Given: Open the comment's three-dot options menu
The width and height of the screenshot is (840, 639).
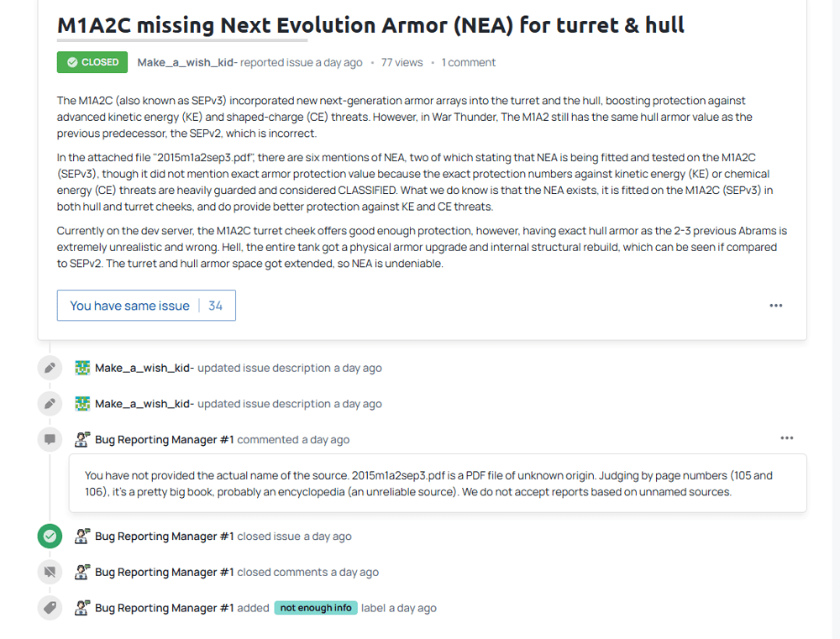Looking at the screenshot, I should click(x=786, y=438).
